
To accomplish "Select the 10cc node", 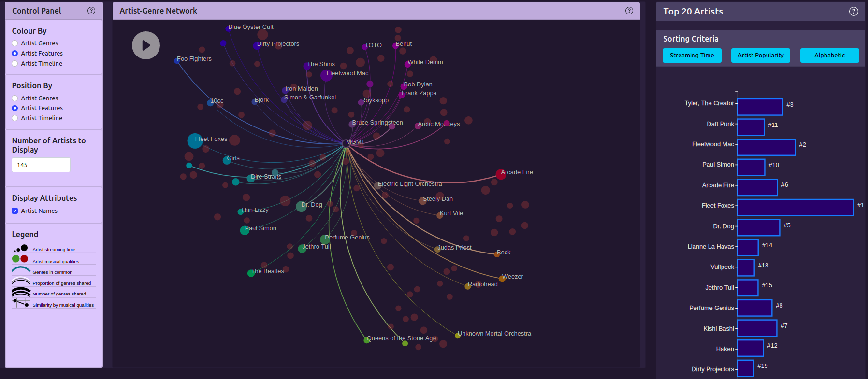I will pos(210,103).
